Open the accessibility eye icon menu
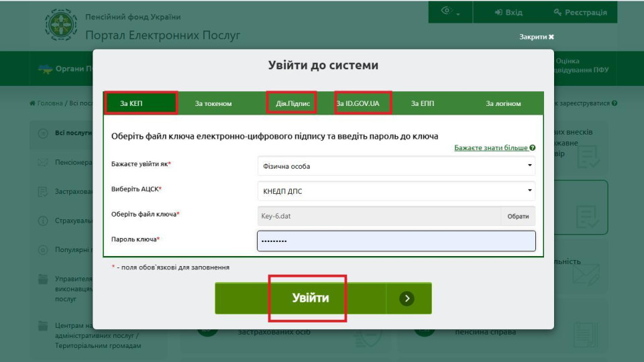The width and height of the screenshot is (644, 362). coord(451,11)
